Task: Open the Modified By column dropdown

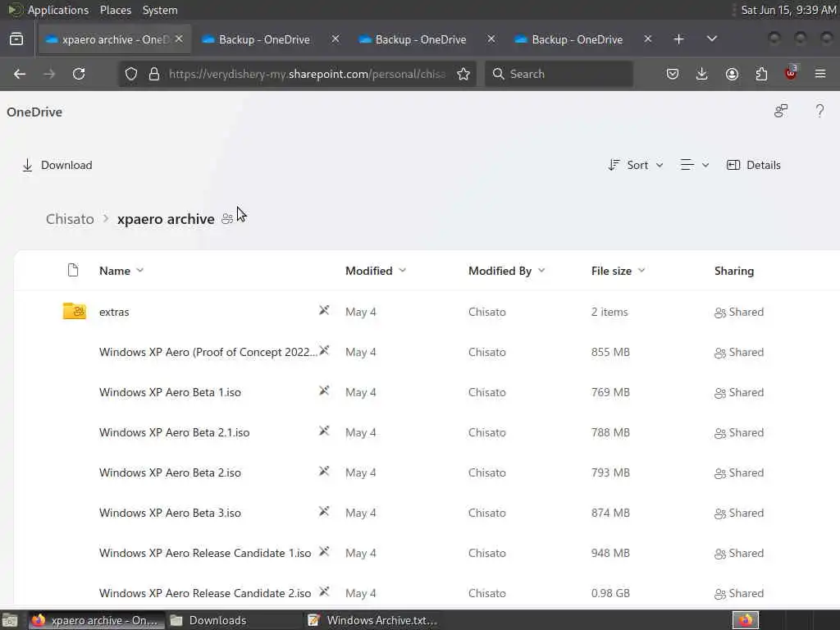Action: pos(506,271)
